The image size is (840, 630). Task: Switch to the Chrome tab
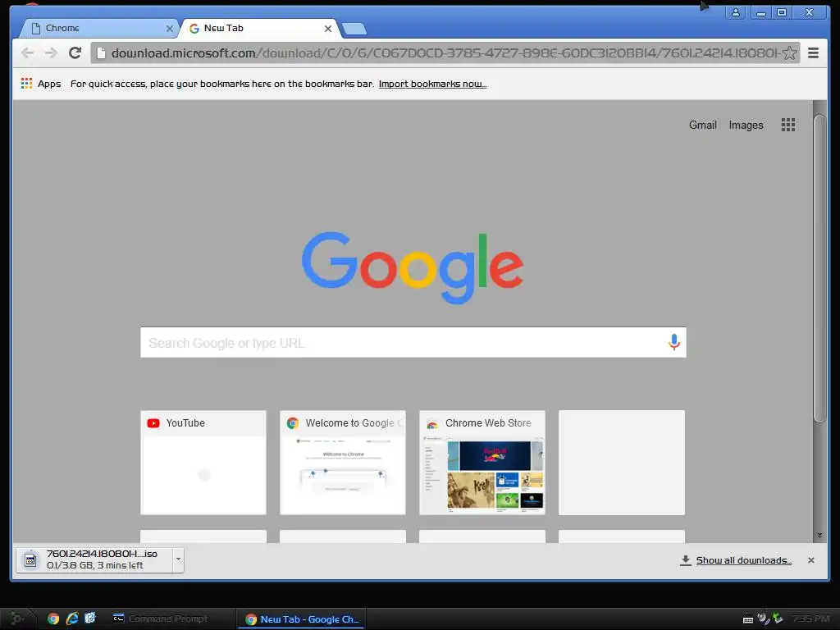(x=100, y=29)
